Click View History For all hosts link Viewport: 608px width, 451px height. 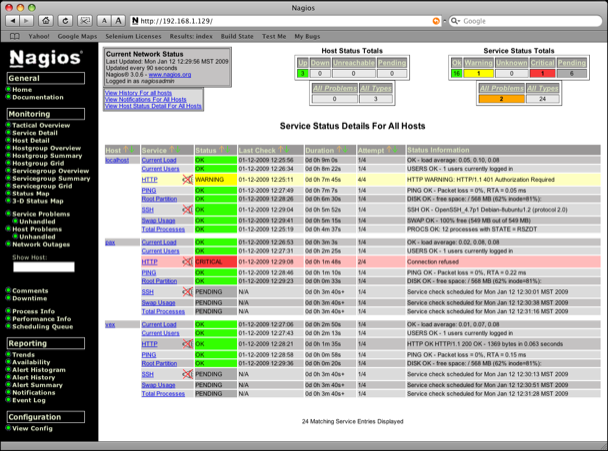138,93
